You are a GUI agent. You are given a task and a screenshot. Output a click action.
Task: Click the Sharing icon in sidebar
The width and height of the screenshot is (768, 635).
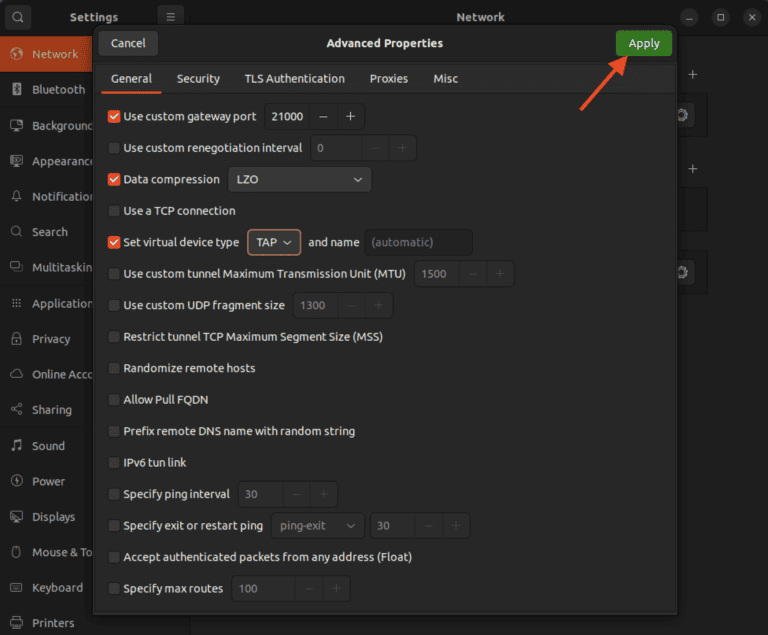16,410
